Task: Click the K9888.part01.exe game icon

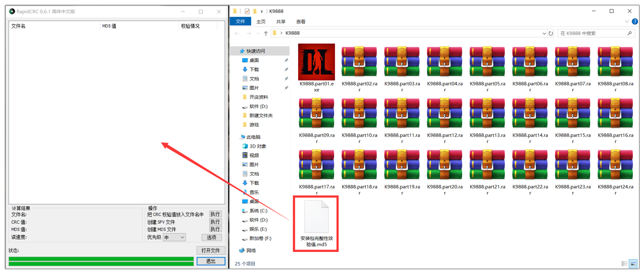Action: pyautogui.click(x=316, y=62)
